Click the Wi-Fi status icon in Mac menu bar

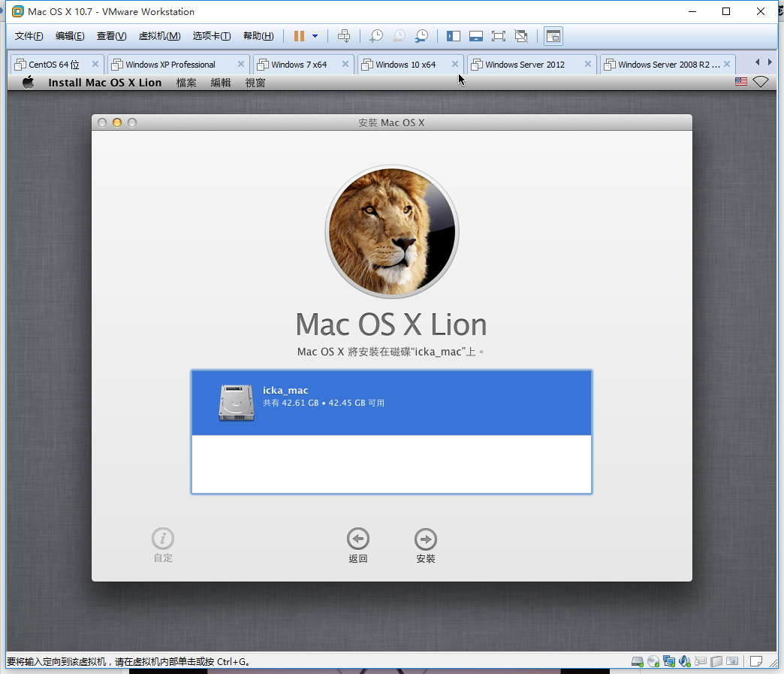pos(761,82)
